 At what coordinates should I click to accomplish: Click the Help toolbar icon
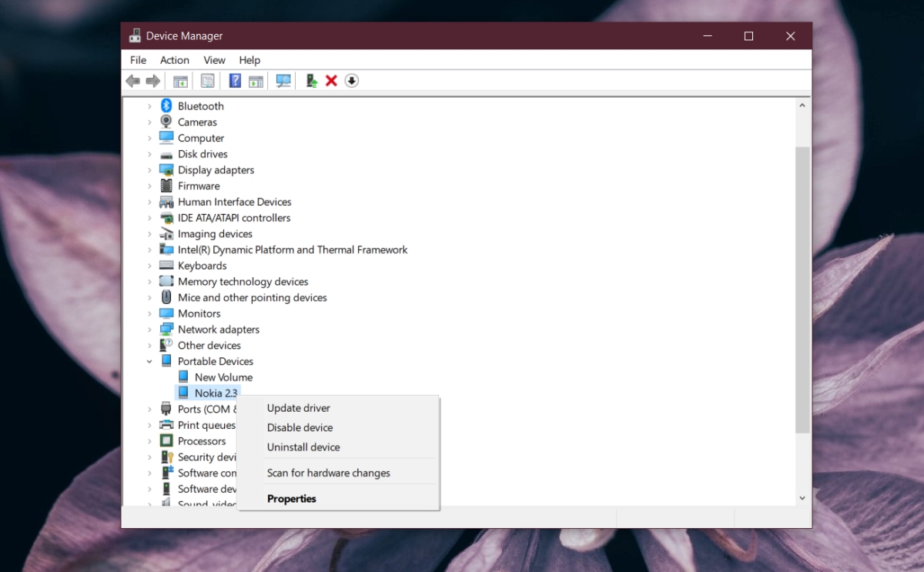[x=235, y=81]
